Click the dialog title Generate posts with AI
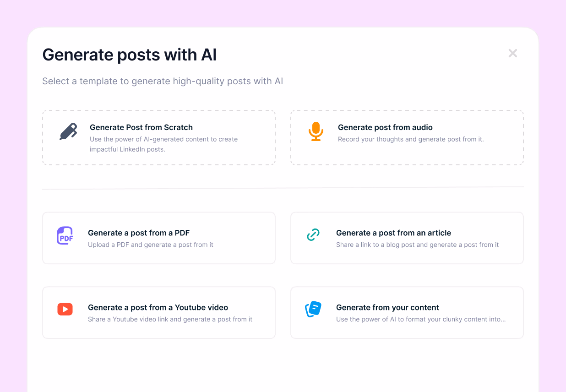 130,54
